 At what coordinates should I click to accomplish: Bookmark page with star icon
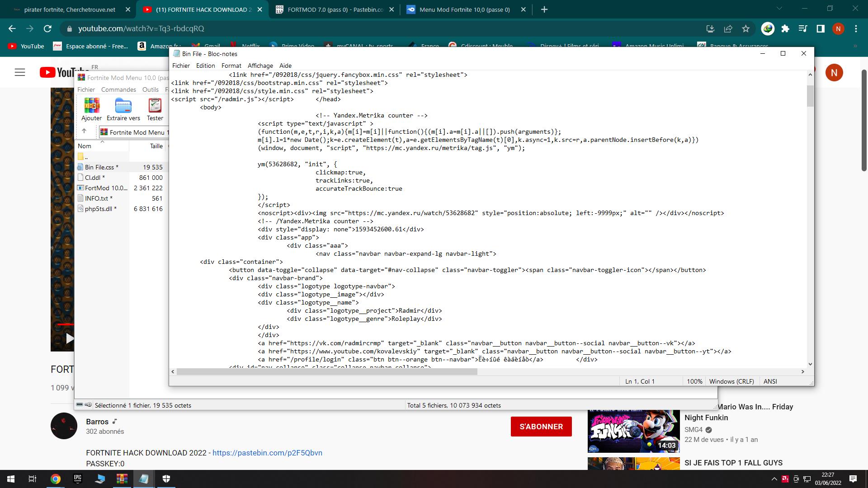746,28
